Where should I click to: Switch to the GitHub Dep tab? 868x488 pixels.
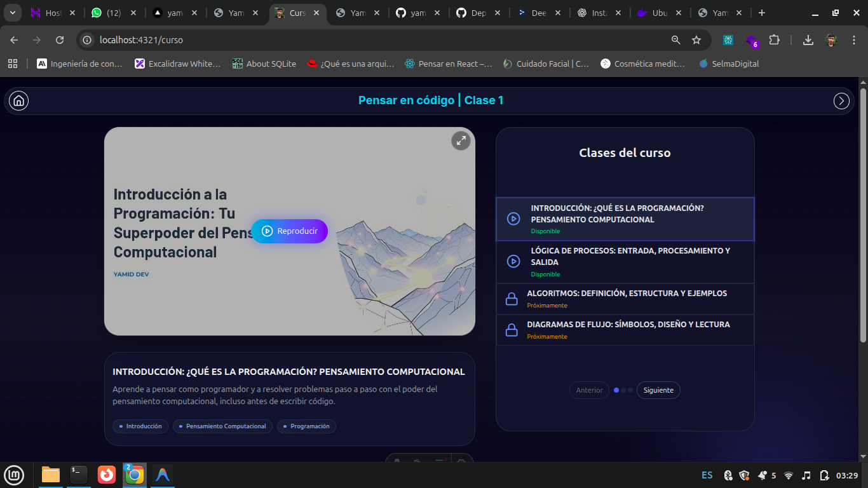tap(478, 13)
